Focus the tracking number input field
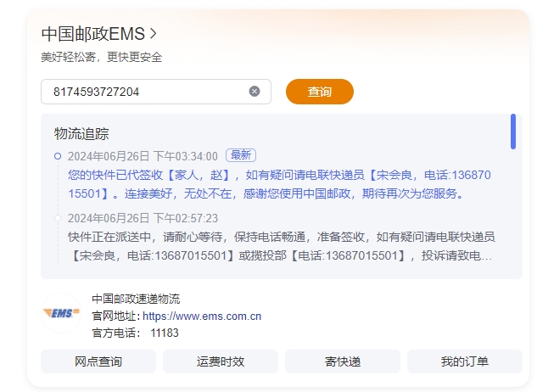The height and width of the screenshot is (392, 537). [156, 92]
